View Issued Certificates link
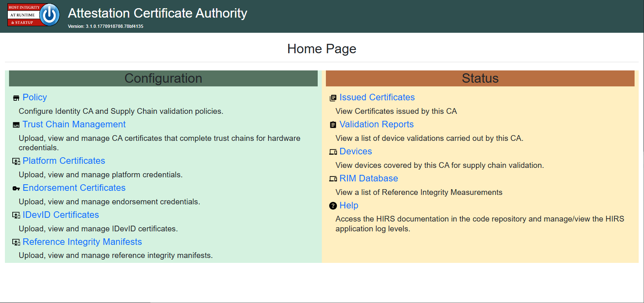The image size is (644, 303). pyautogui.click(x=377, y=97)
